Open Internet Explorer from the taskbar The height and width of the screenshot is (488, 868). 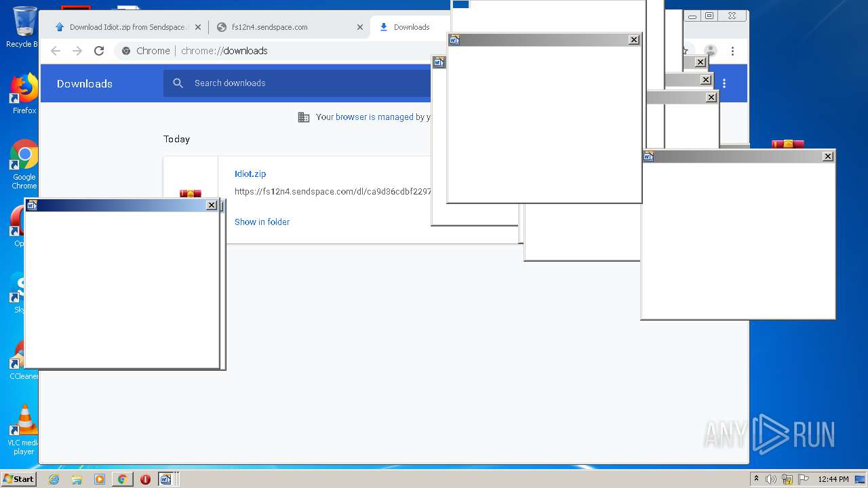[x=54, y=479]
